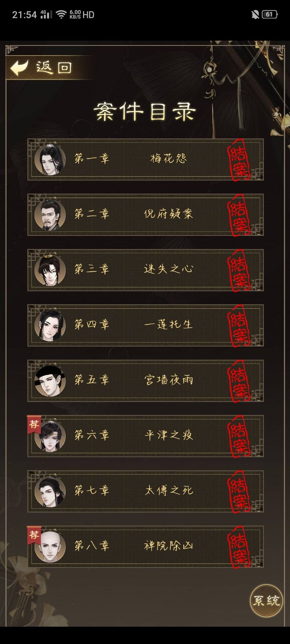
Task: Select the black-hat portrait in chapter five
Action: coord(50,380)
